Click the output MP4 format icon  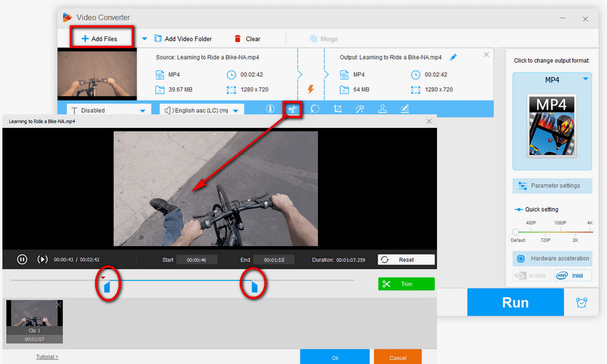pyautogui.click(x=344, y=75)
